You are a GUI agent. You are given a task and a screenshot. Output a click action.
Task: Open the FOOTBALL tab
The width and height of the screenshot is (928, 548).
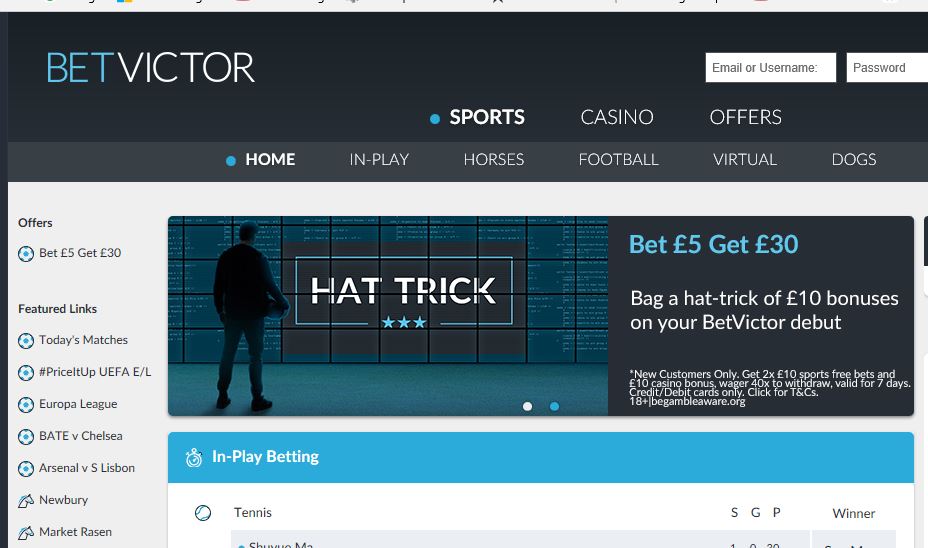point(618,160)
